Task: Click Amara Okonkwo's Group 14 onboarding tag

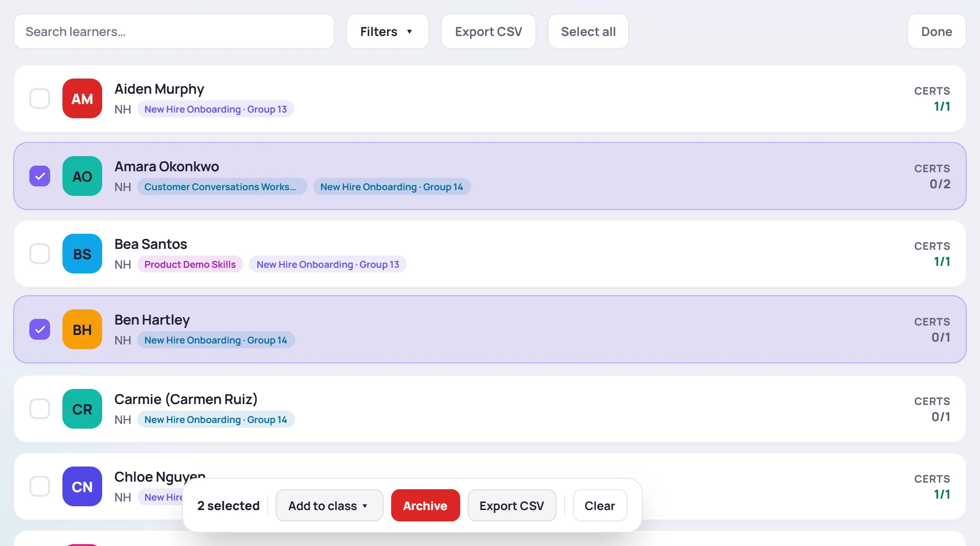Action: [392, 187]
